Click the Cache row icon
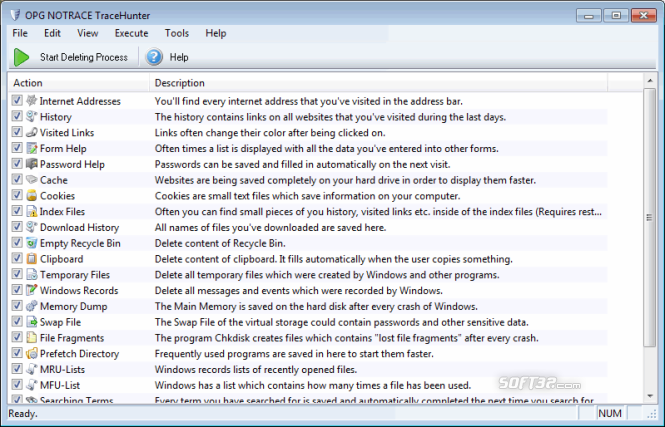 pyautogui.click(x=32, y=180)
